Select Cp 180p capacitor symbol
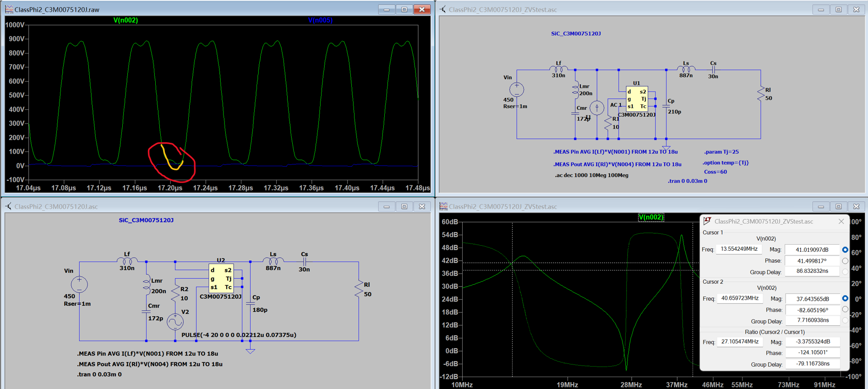 (x=250, y=303)
